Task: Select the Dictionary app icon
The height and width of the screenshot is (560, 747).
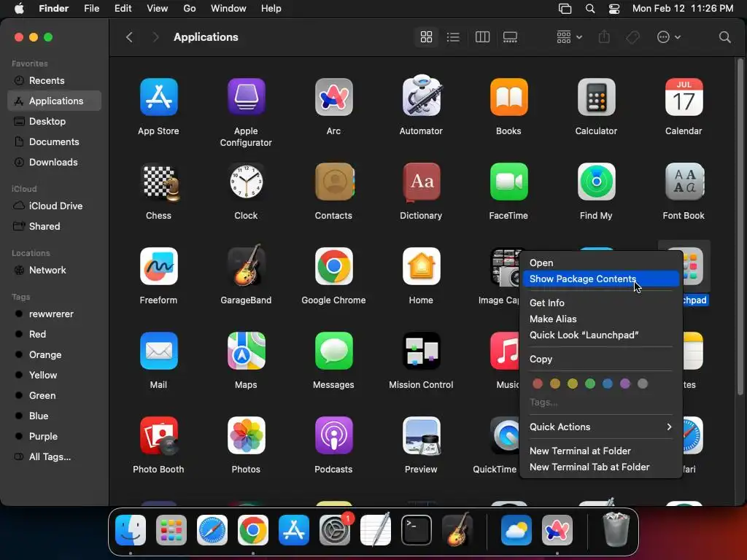Action: (x=421, y=182)
